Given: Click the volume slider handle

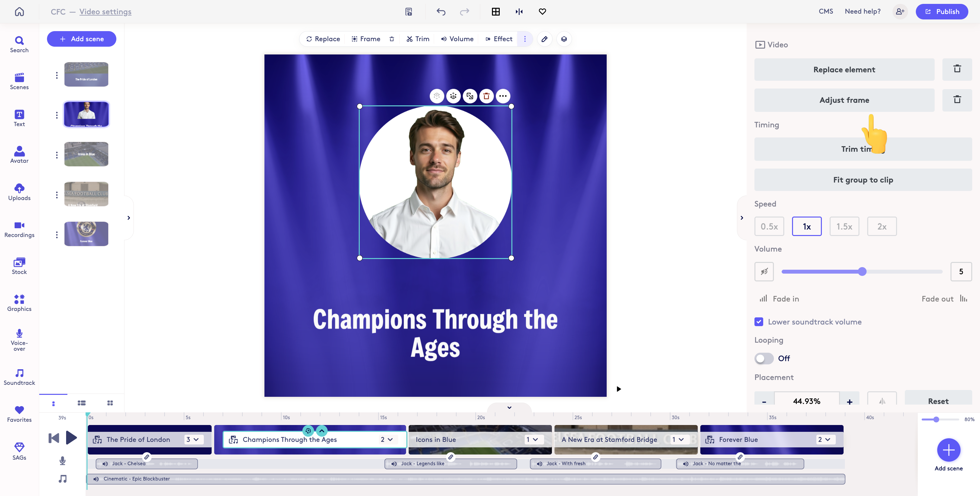Looking at the screenshot, I should click(862, 271).
